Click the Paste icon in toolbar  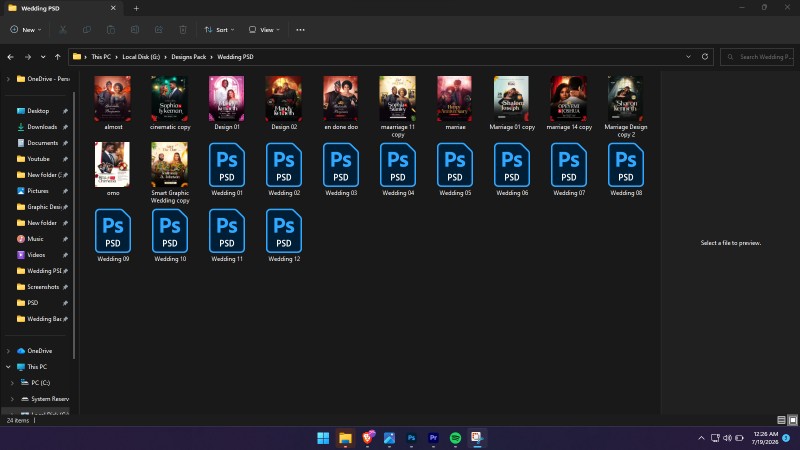tap(111, 30)
